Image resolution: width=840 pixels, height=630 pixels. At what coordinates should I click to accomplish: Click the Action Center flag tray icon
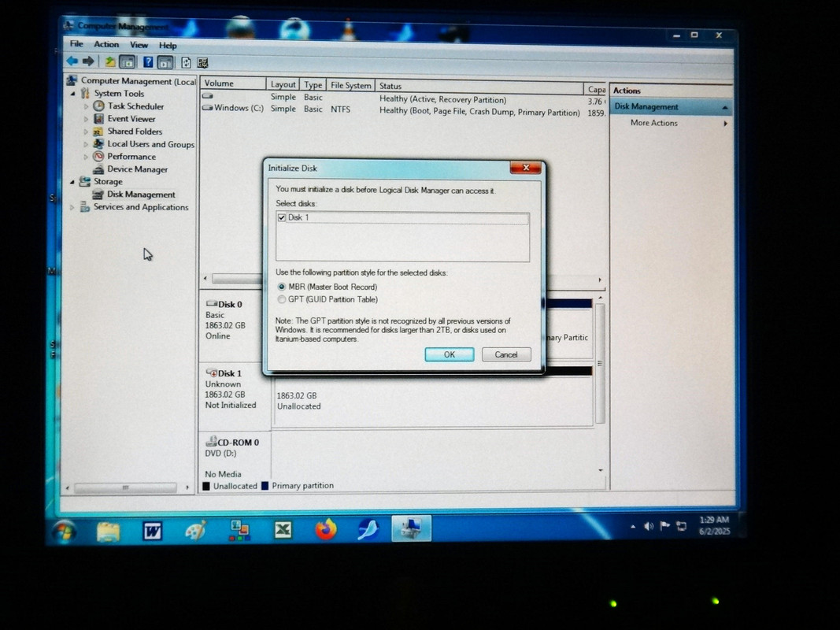pyautogui.click(x=664, y=525)
